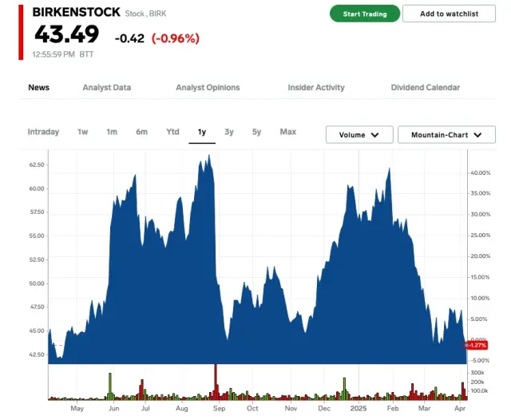
Task: Click the red -1.27% price marker
Action: pyautogui.click(x=476, y=345)
